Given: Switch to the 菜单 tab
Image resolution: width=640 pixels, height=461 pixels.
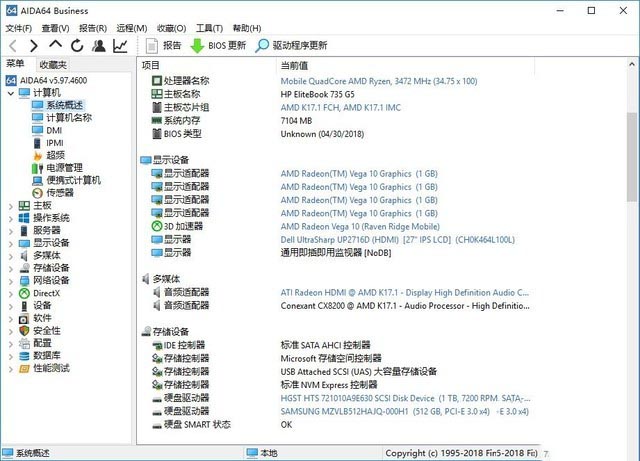Looking at the screenshot, I should click(x=15, y=64).
